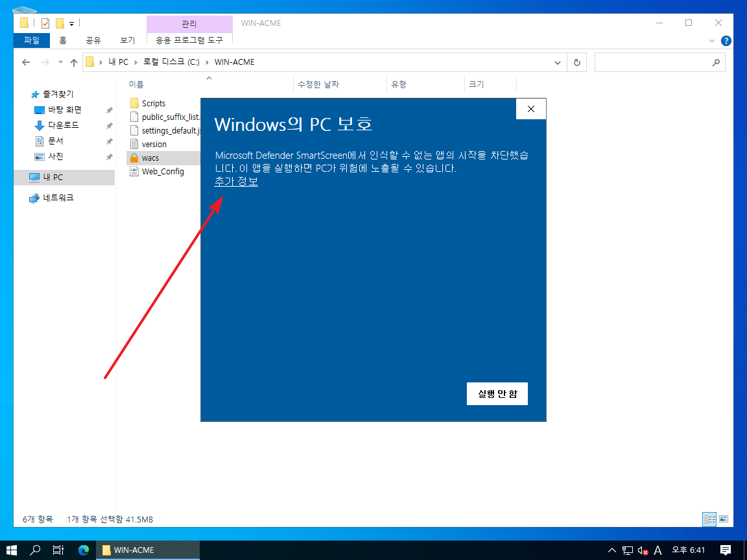Image resolution: width=747 pixels, height=560 pixels.
Task: Select the 관리 contextual tab header
Action: [x=189, y=23]
